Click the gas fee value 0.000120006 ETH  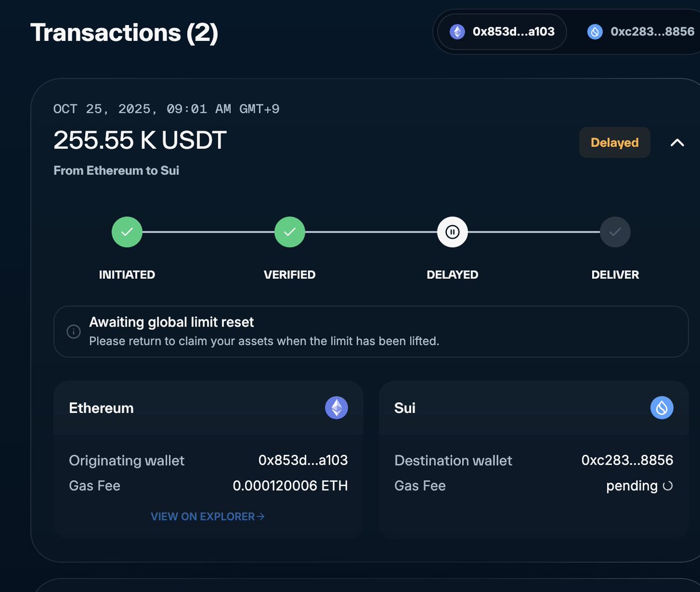click(x=290, y=486)
